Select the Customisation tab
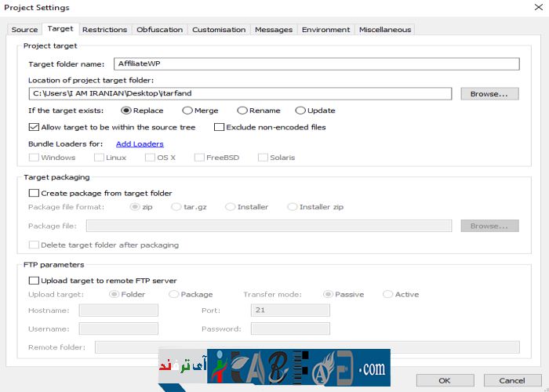 click(219, 30)
